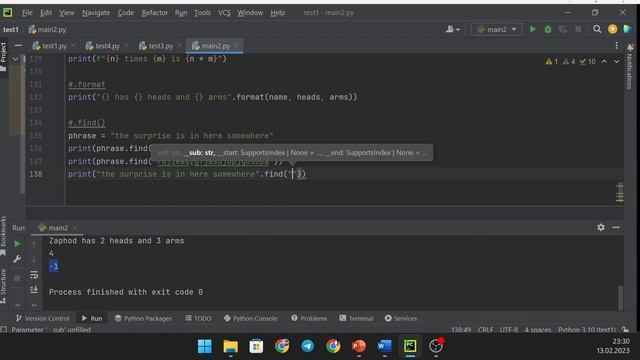Screen dimensions: 640x360
Task: Open the Python Packages tool window
Action: point(143,318)
